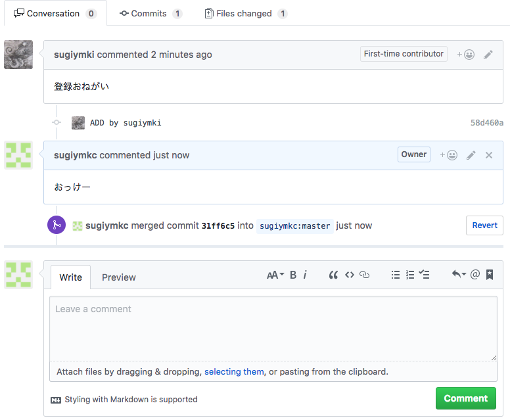Image resolution: width=510 pixels, height=420 pixels.
Task: Click the green Comment button
Action: (x=465, y=398)
